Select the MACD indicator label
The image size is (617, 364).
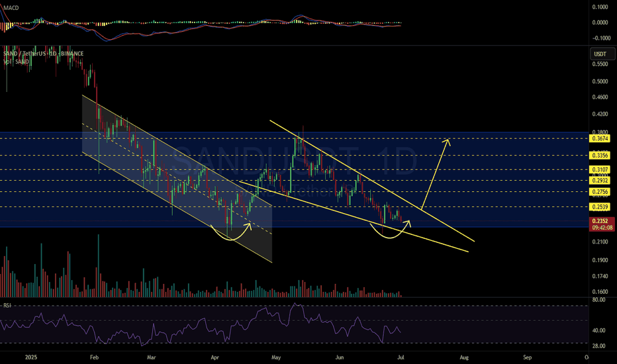(x=11, y=8)
